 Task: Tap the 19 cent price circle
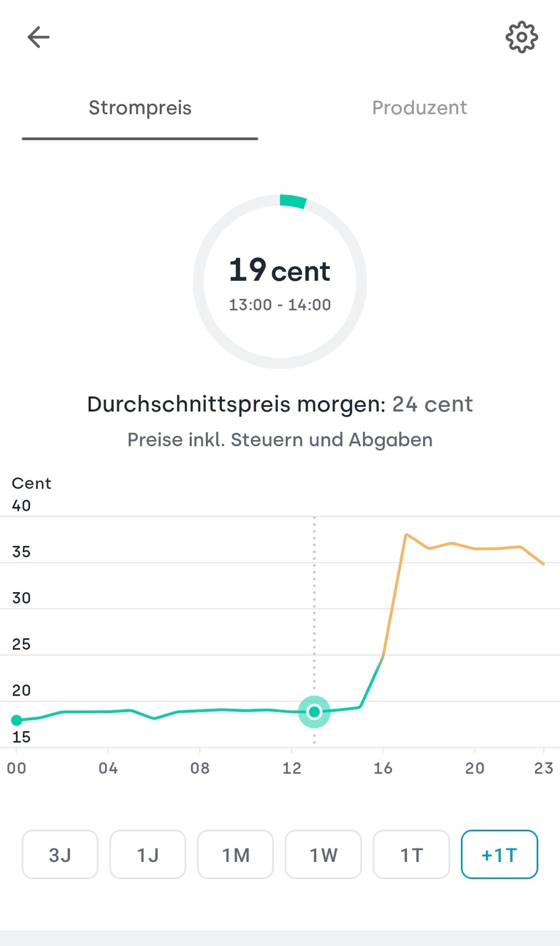click(x=280, y=282)
